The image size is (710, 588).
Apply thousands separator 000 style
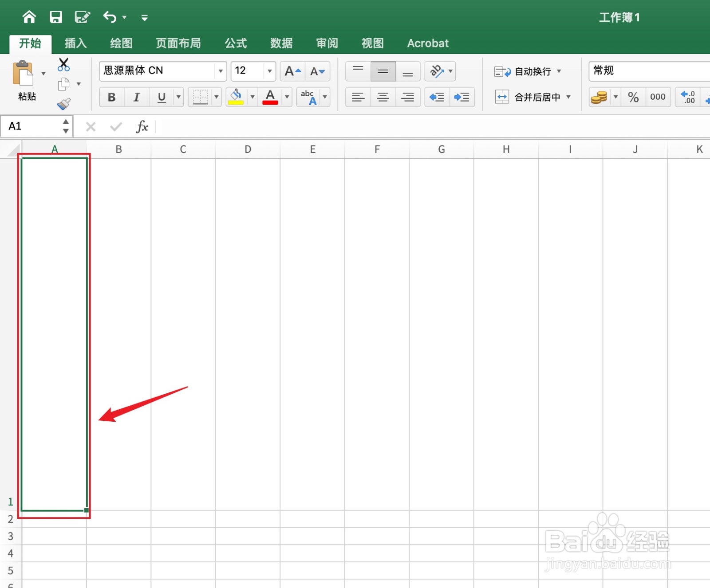click(658, 97)
